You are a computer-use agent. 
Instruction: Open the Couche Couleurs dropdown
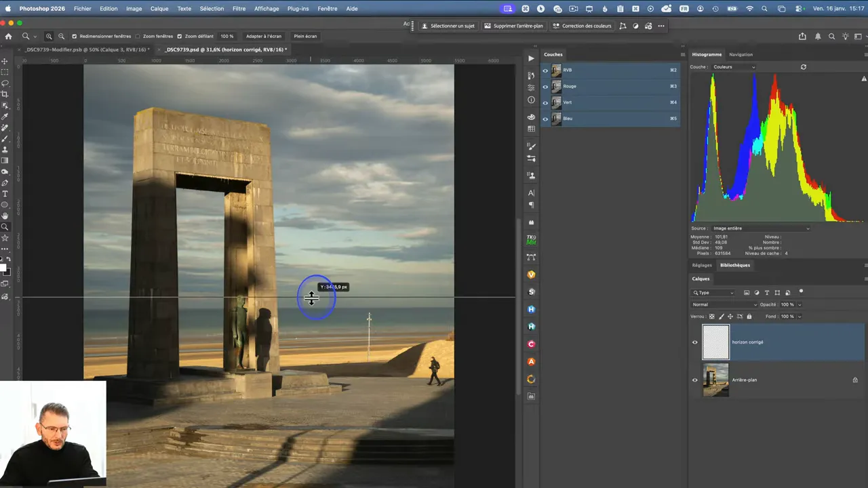(734, 67)
